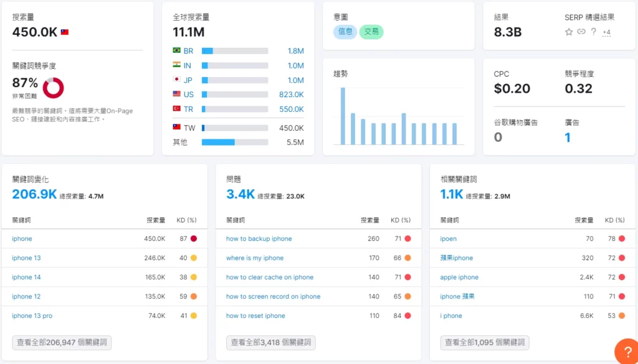
Task: Open the how to backup iphone link
Action: coord(260,238)
